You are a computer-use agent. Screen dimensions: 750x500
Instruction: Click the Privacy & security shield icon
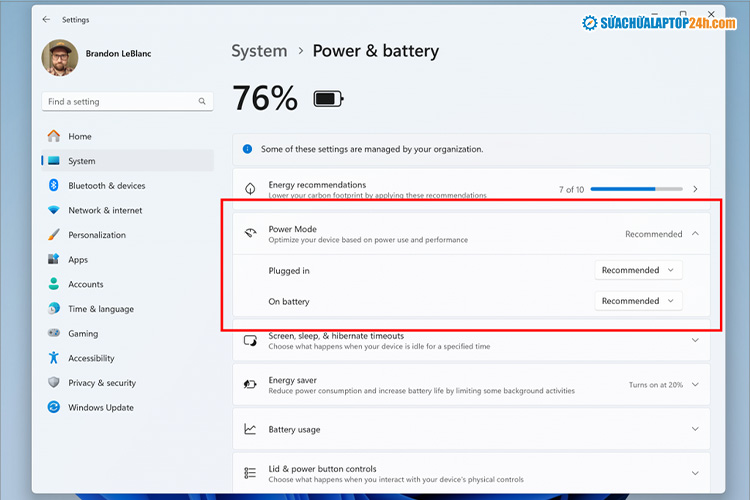click(54, 383)
